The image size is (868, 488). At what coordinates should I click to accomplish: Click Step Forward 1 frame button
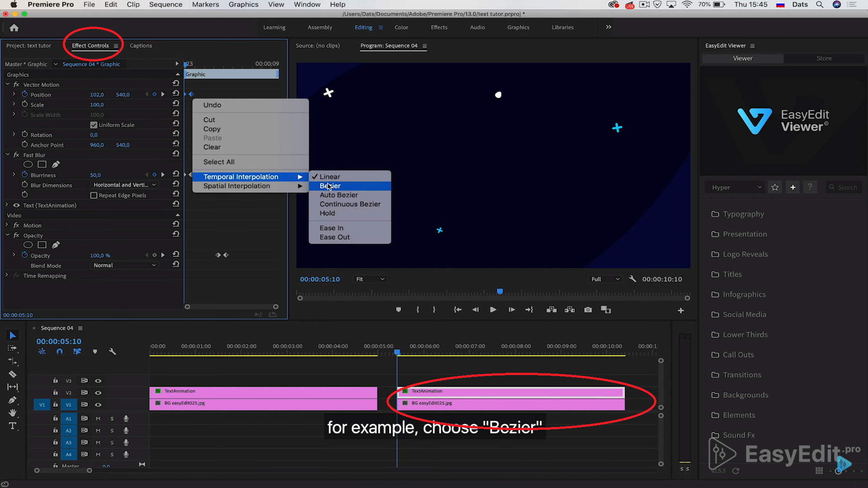(511, 310)
